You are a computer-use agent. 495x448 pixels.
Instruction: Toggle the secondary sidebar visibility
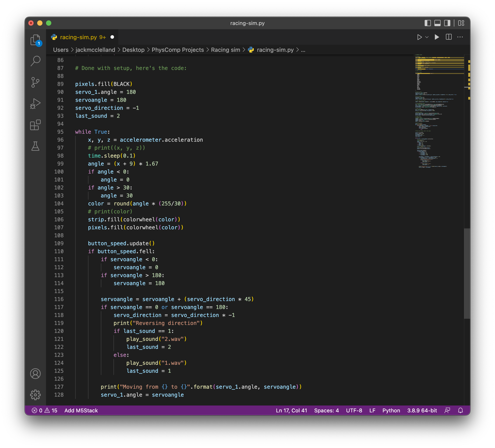tap(447, 23)
